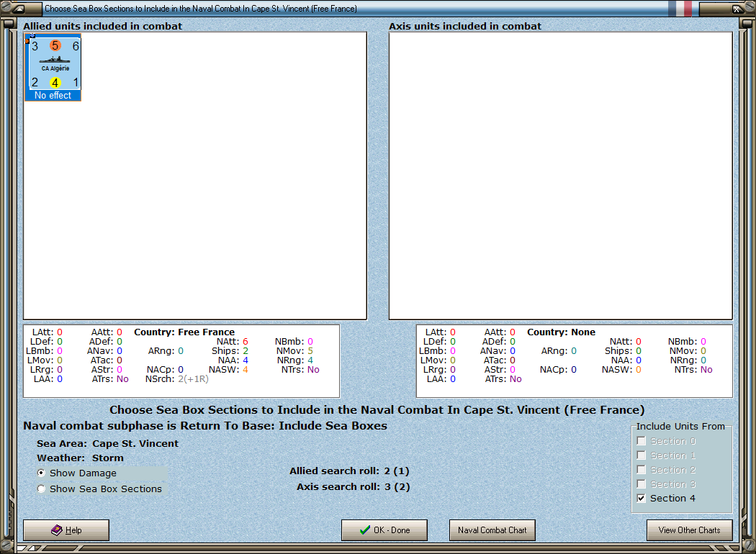Click the Allied NAA value 4
This screenshot has height=554, width=756.
(x=246, y=360)
